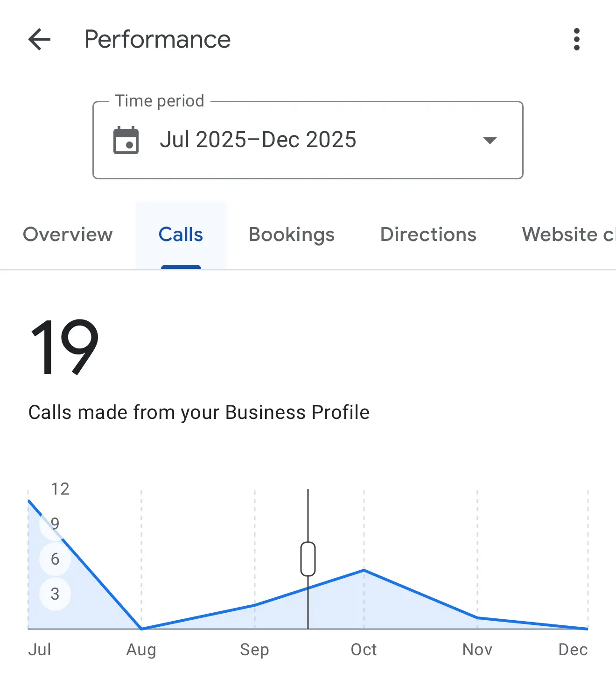Screen dimensions: 616x694
Task: Click the calendar icon in Time period
Action: [x=126, y=140]
